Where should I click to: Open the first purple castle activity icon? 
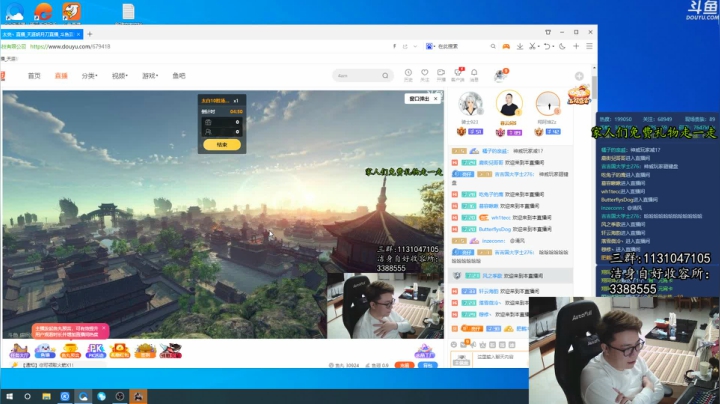(19, 350)
